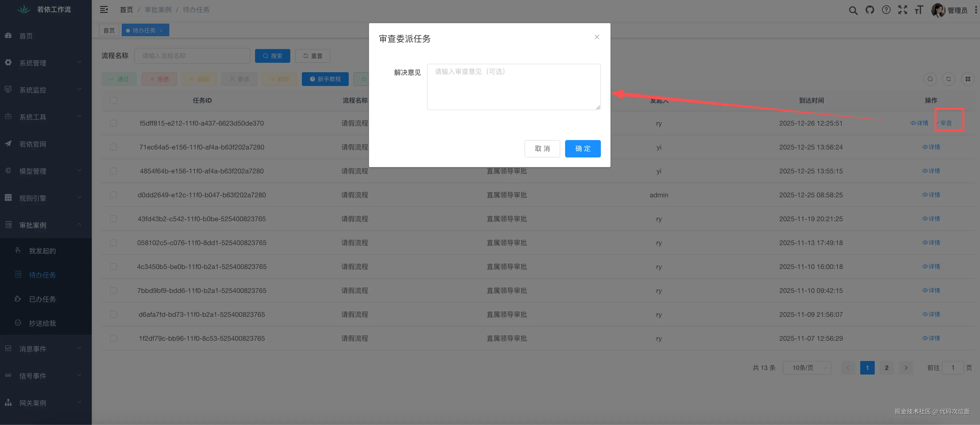Focus the 解决意见 textarea
Viewport: 980px width, 425px height.
tap(513, 87)
